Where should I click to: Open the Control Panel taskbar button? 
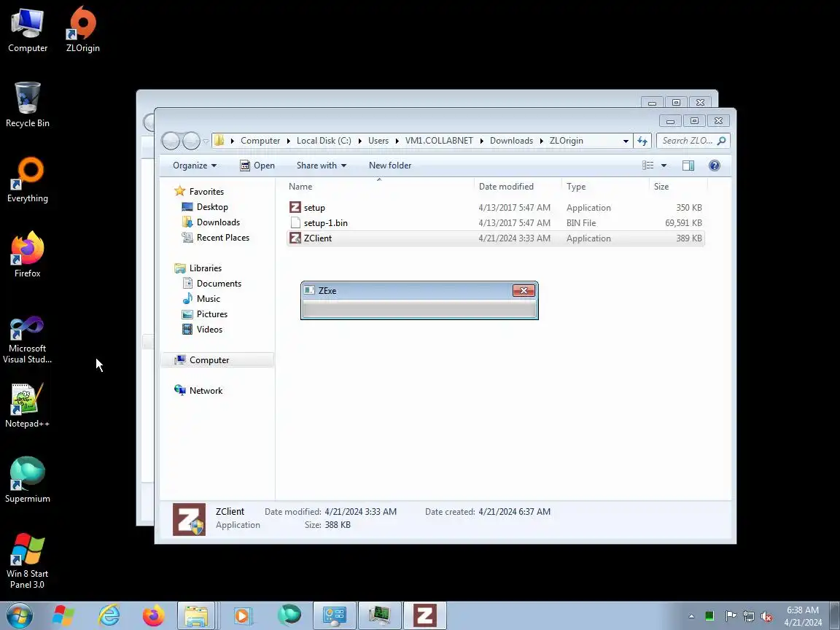point(334,615)
